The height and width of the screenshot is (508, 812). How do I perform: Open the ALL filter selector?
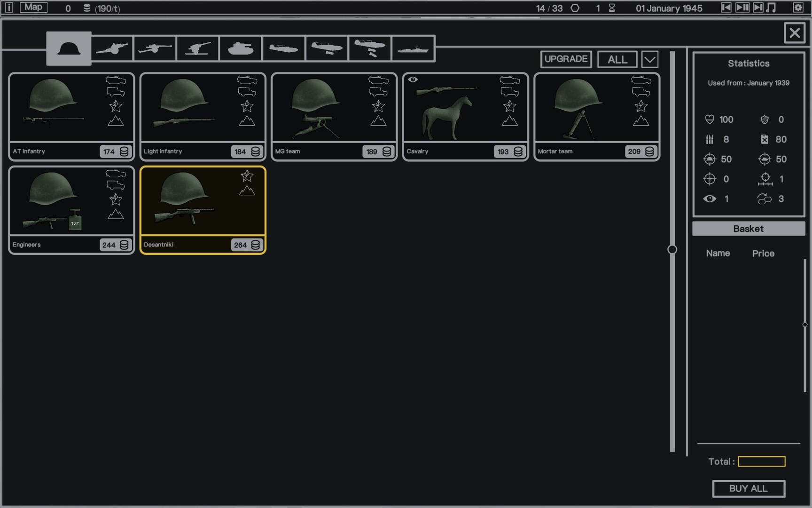617,60
